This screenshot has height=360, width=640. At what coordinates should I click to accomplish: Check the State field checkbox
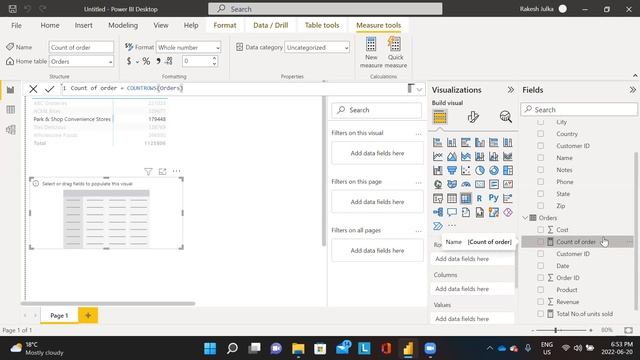tap(540, 194)
